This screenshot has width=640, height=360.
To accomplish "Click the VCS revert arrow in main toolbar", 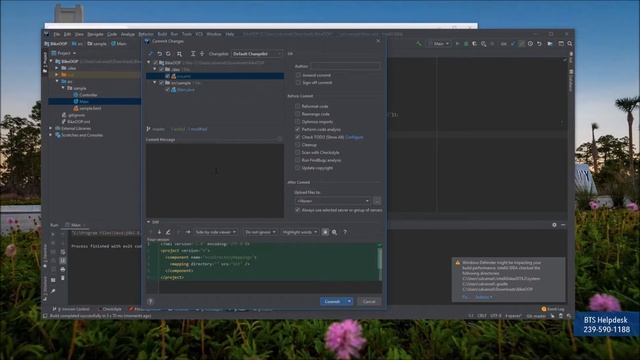I will [539, 43].
